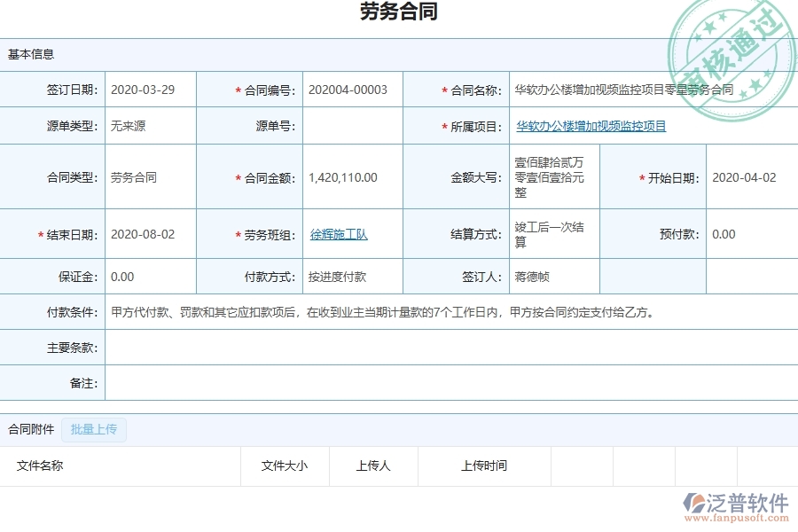Select the 合同金额 amount field
This screenshot has height=532, width=798.
coord(341,176)
